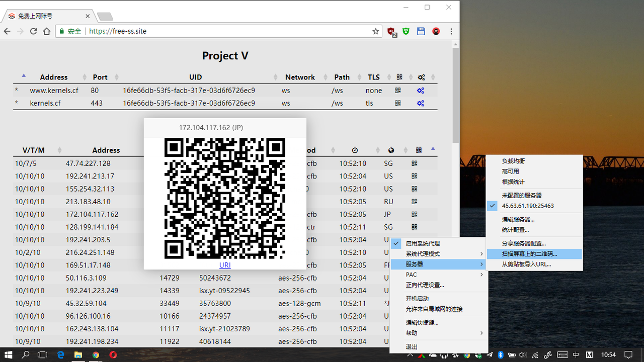
Task: Click the page's vertical scrollbar
Action: (455, 96)
